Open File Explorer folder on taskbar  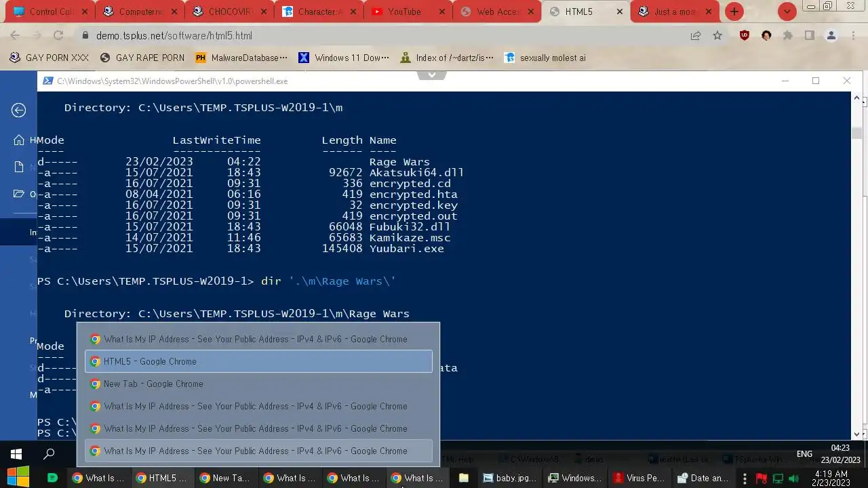point(464,478)
